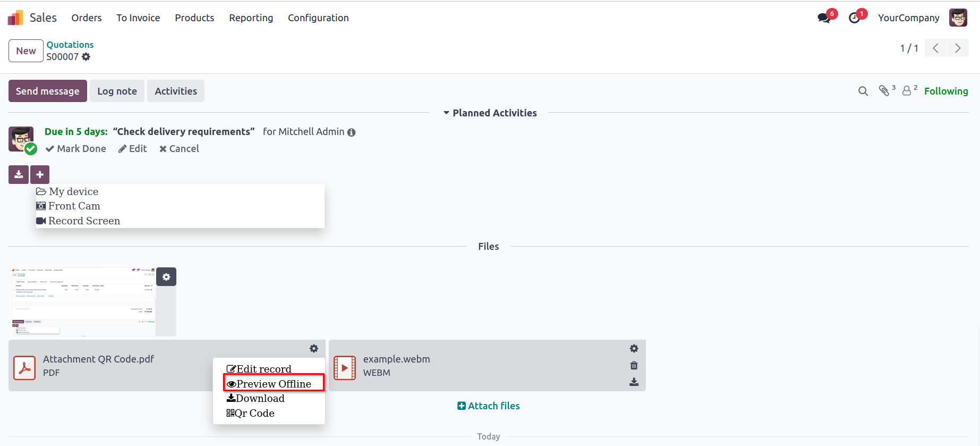
Task: Open the activities clock icon
Action: (x=854, y=18)
